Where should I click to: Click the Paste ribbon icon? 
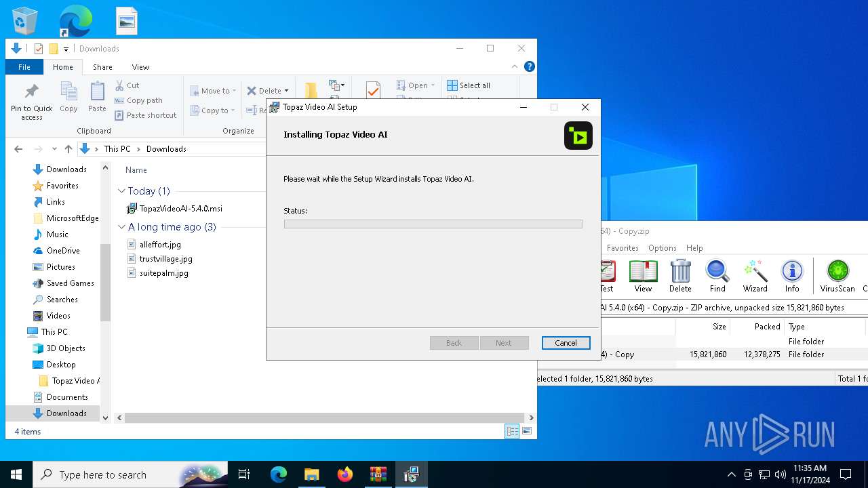tap(97, 98)
